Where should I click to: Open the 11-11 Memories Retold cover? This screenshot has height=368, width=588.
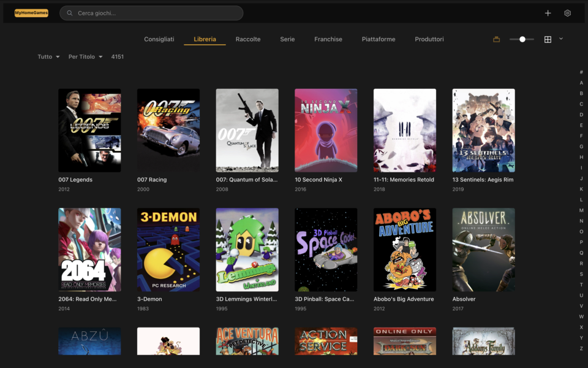(405, 130)
